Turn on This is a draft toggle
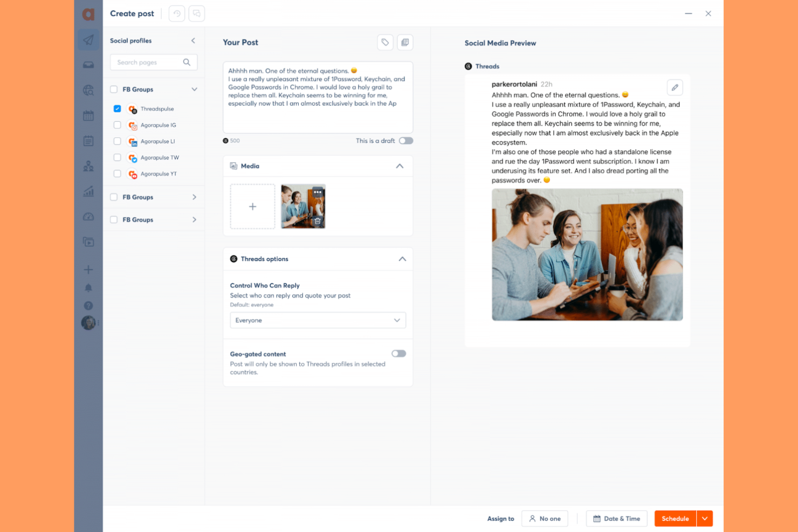Viewport: 798px width, 532px height. pos(406,140)
